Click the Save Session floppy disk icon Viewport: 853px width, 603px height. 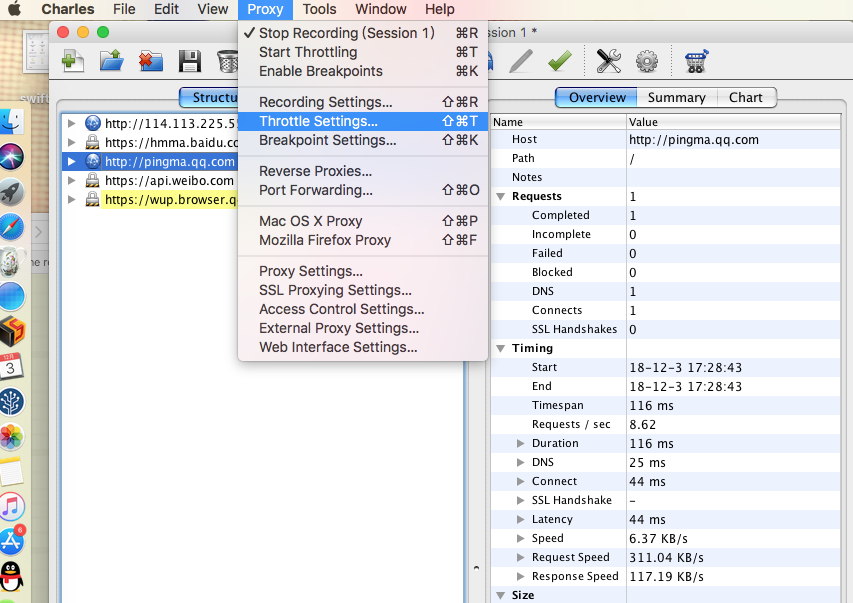coord(190,61)
